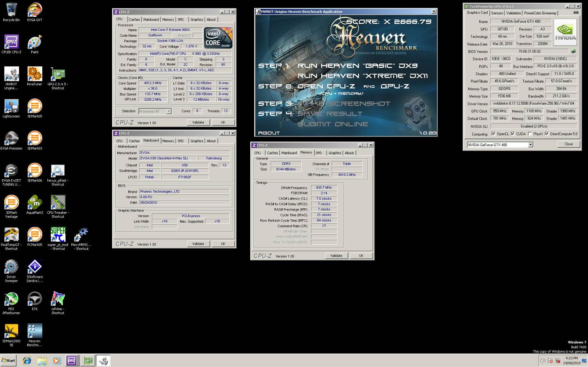
Task: Launch MaxxMEM2 shortcut icon
Action: [x=81, y=238]
